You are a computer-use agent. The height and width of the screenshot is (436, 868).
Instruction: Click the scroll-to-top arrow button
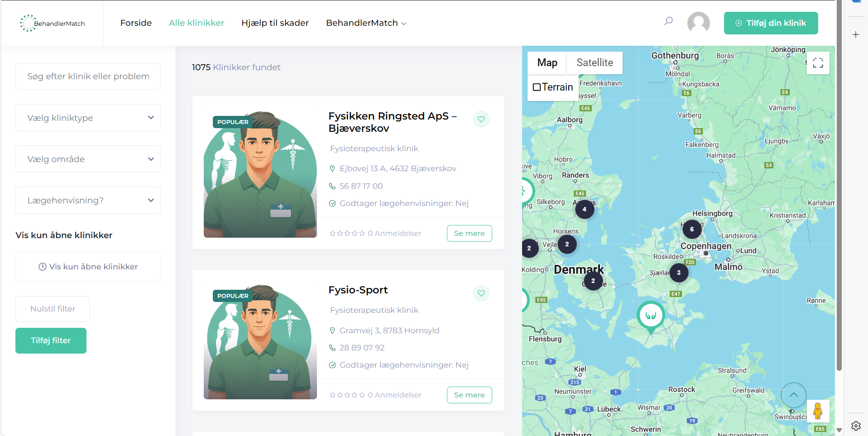coord(793,395)
